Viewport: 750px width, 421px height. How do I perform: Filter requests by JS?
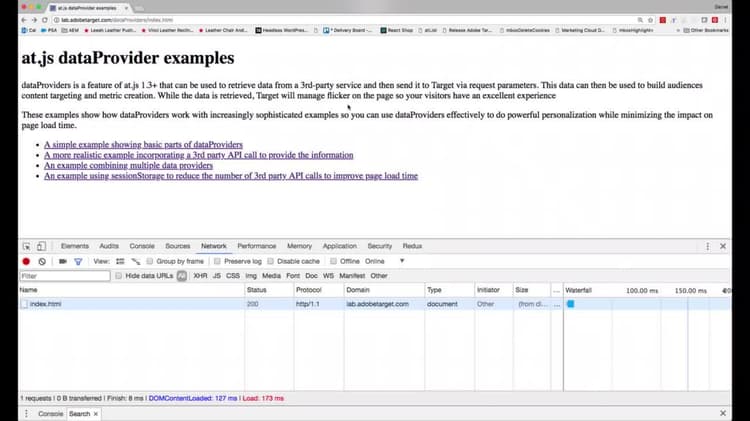(x=217, y=276)
